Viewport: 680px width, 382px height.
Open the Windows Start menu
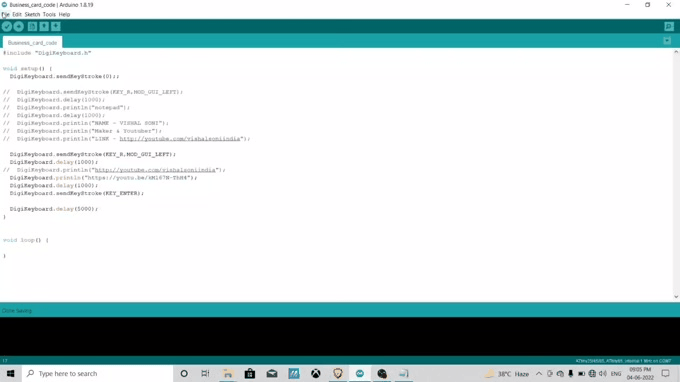11,373
